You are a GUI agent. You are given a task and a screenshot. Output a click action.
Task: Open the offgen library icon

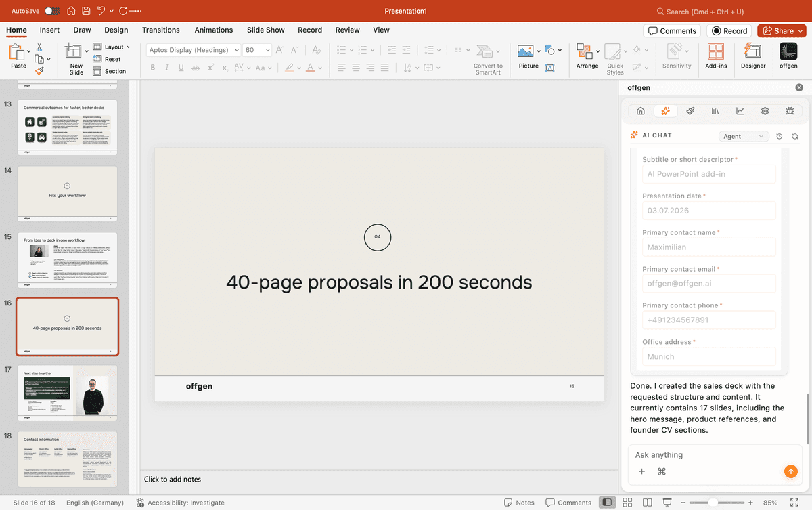click(715, 111)
